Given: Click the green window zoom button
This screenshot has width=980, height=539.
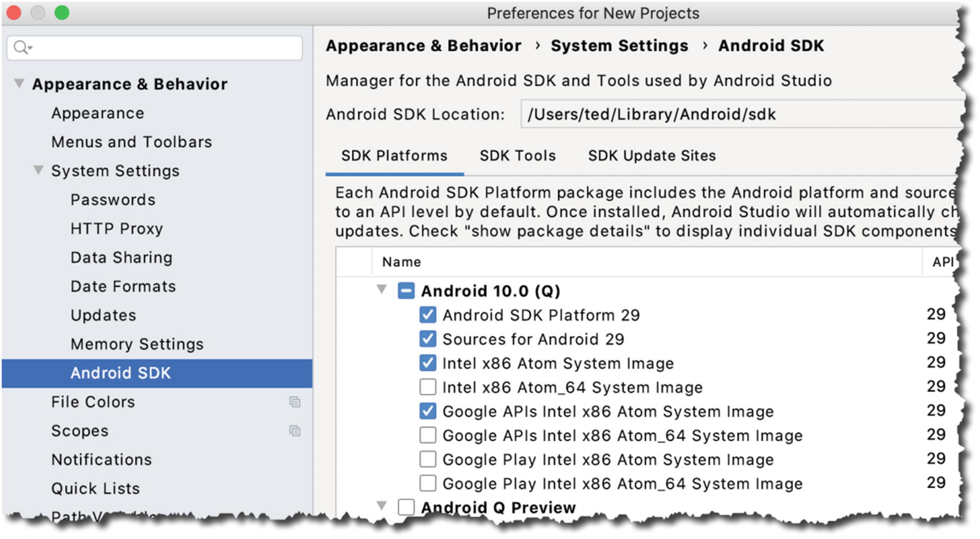Looking at the screenshot, I should point(61,13).
